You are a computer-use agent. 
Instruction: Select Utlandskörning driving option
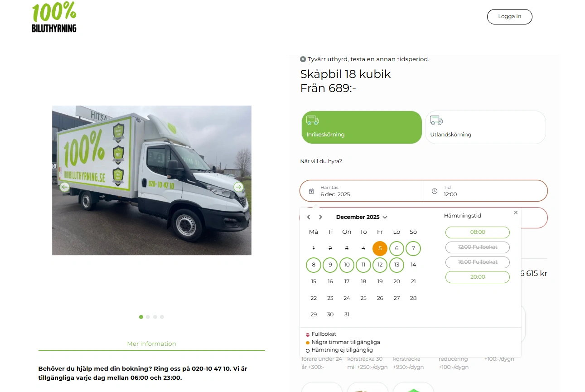pyautogui.click(x=485, y=127)
